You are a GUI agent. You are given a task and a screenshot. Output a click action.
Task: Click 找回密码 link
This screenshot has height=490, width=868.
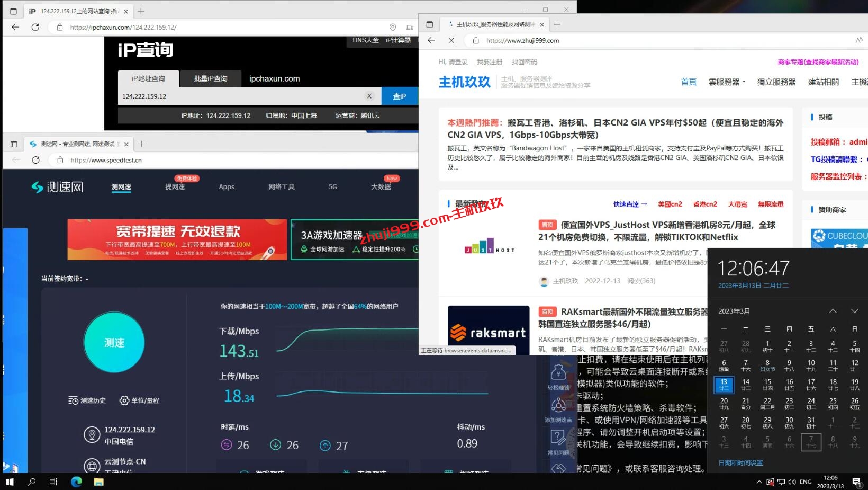[x=525, y=62]
